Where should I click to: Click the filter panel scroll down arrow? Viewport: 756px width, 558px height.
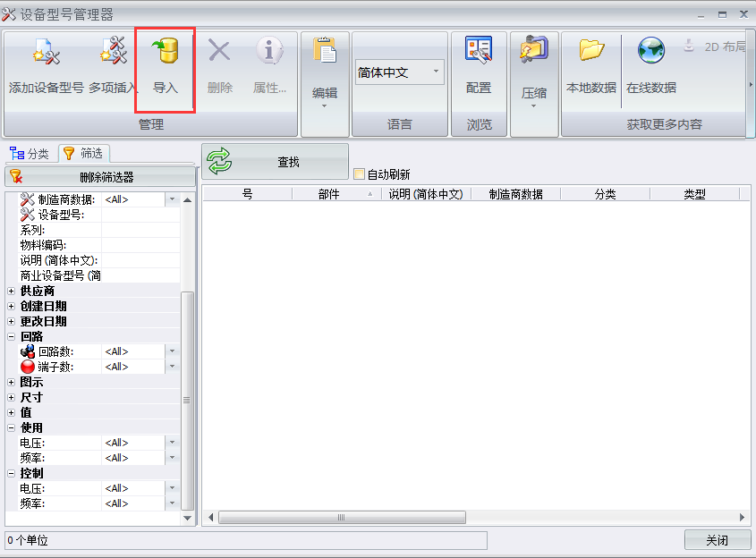188,518
